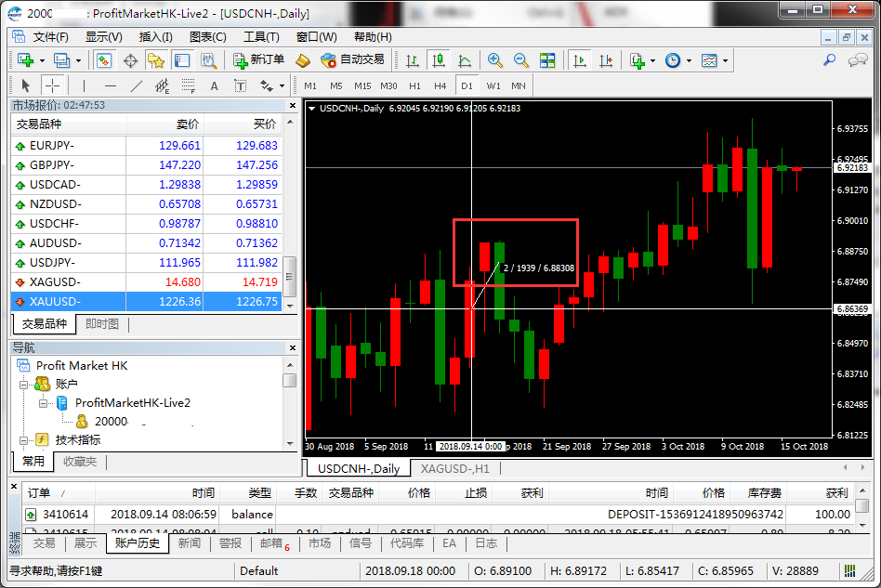The width and height of the screenshot is (881, 588).
Task: Select the Crosshair cursor tool
Action: click(53, 85)
